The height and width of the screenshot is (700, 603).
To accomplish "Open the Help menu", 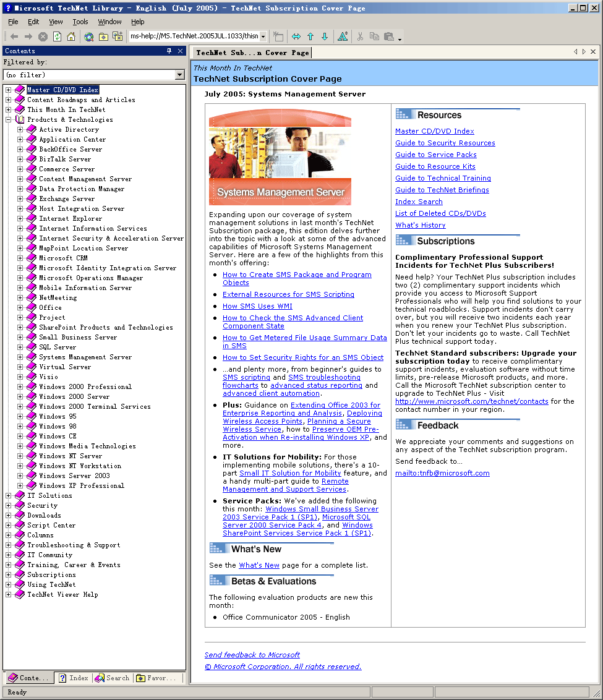I will pyautogui.click(x=137, y=22).
